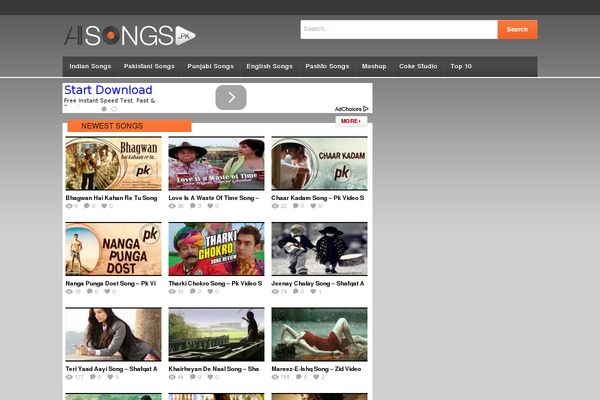600x400 pixels.
Task: Open the Nanga Punga Dost thumbnail
Action: click(113, 249)
